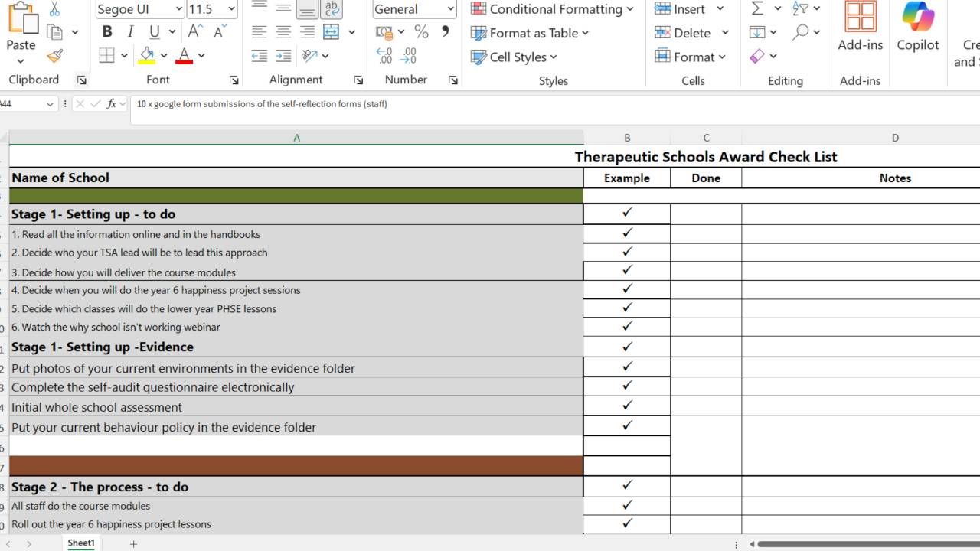Viewport: 980px width, 551px height.
Task: Expand the General number format dropdown
Action: pos(450,9)
